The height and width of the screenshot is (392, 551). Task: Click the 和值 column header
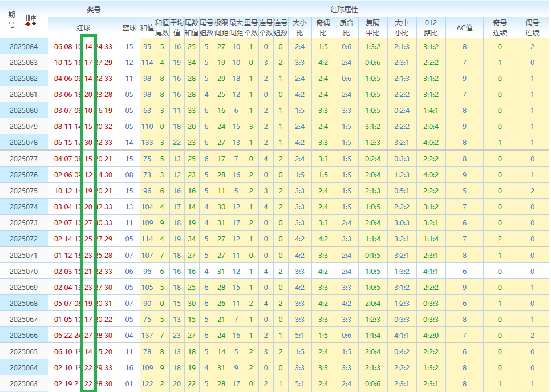tap(147, 28)
